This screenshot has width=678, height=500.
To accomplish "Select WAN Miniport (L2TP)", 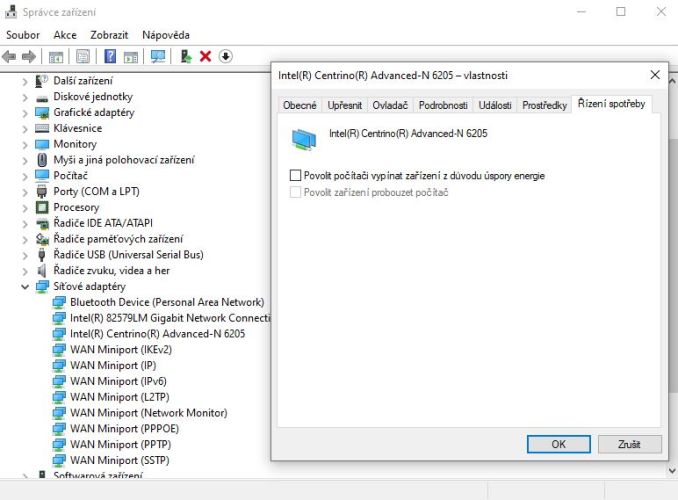I will [119, 397].
